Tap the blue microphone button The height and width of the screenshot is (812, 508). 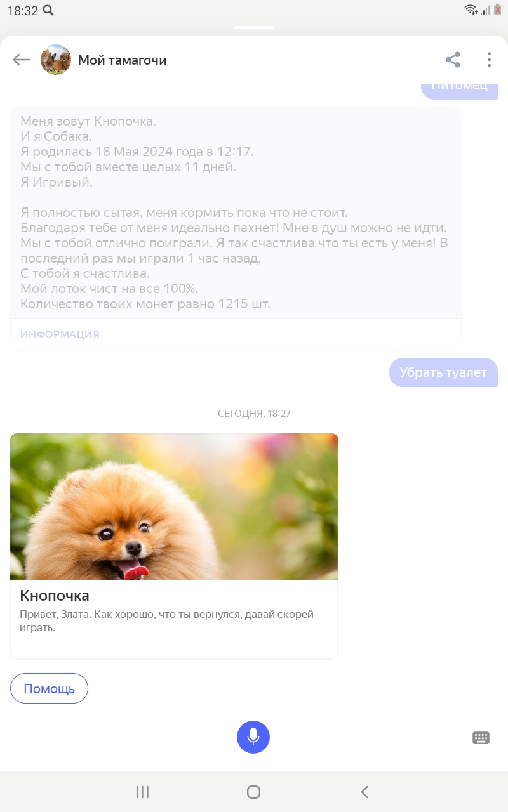(253, 737)
